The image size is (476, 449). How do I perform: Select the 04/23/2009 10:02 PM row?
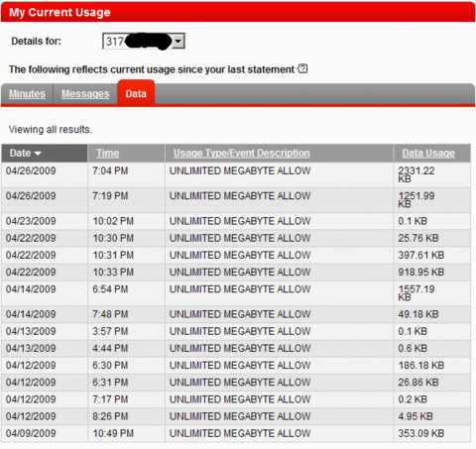pos(236,221)
